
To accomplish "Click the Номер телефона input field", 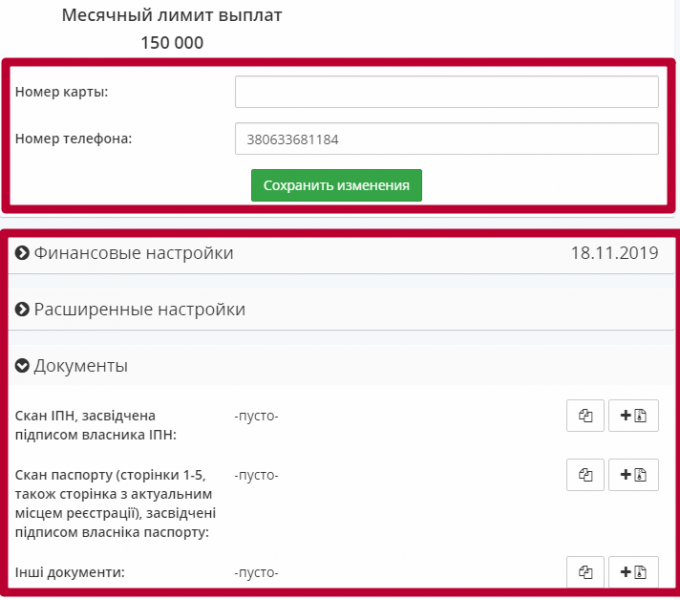I will point(447,139).
